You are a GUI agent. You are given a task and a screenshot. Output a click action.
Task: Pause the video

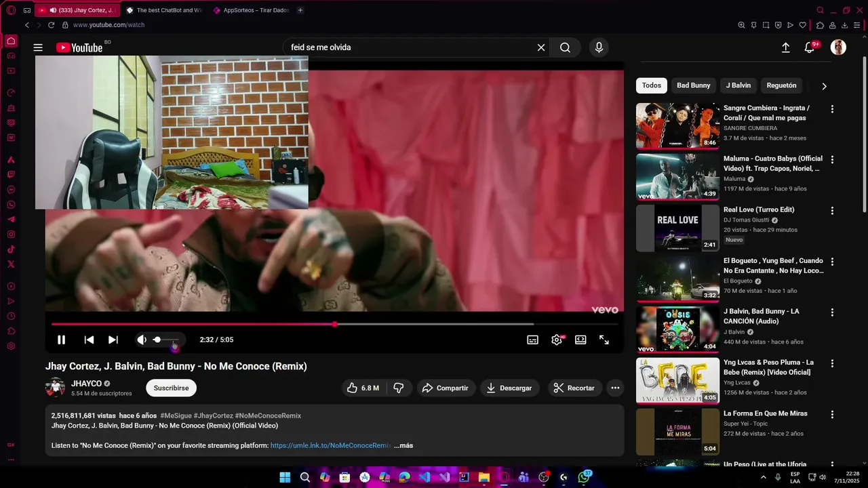[x=61, y=340]
